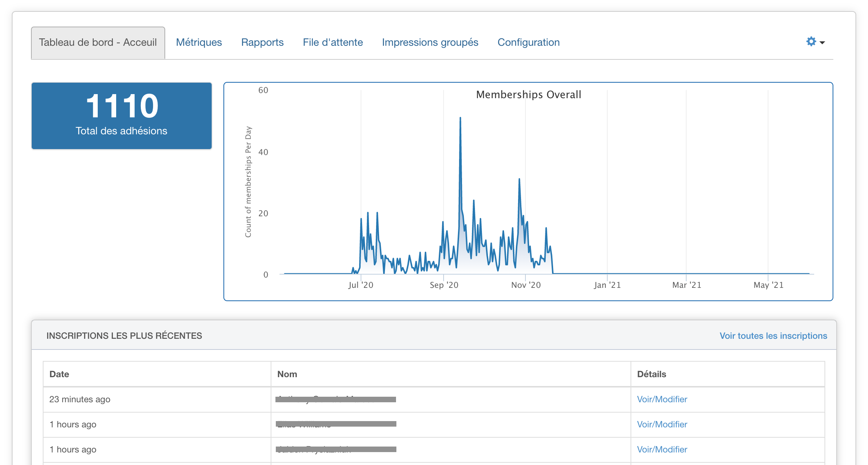Click the redacted name in the first row
Image resolution: width=868 pixels, height=465 pixels.
[336, 399]
